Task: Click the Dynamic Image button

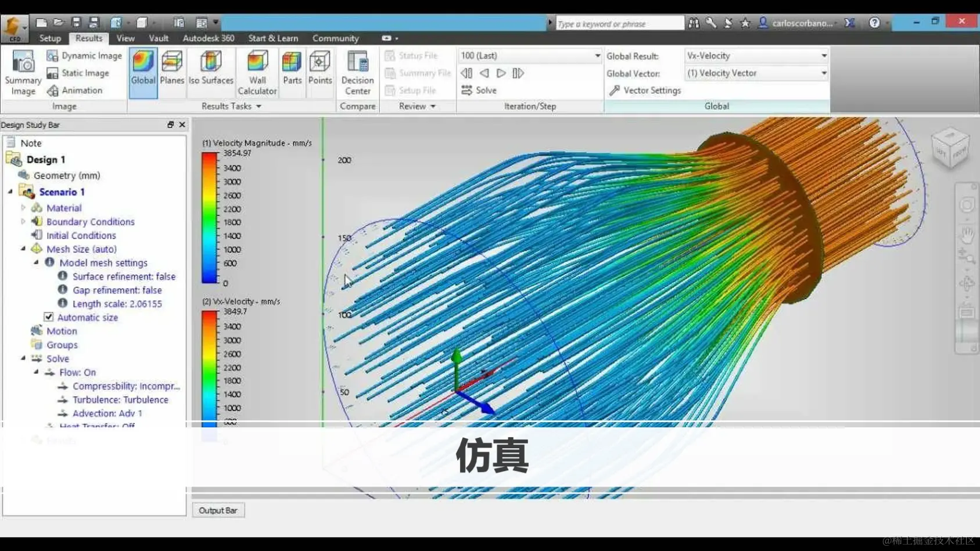Action: [x=84, y=56]
